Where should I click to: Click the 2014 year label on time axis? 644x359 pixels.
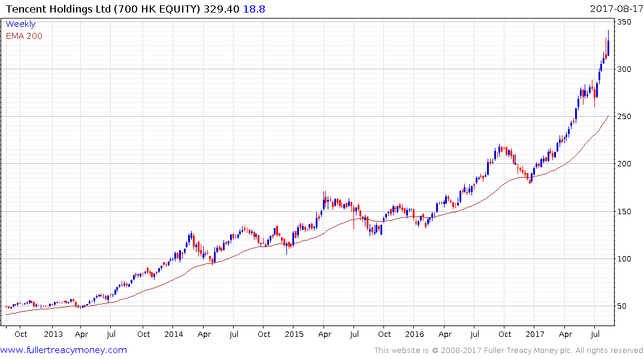(174, 334)
